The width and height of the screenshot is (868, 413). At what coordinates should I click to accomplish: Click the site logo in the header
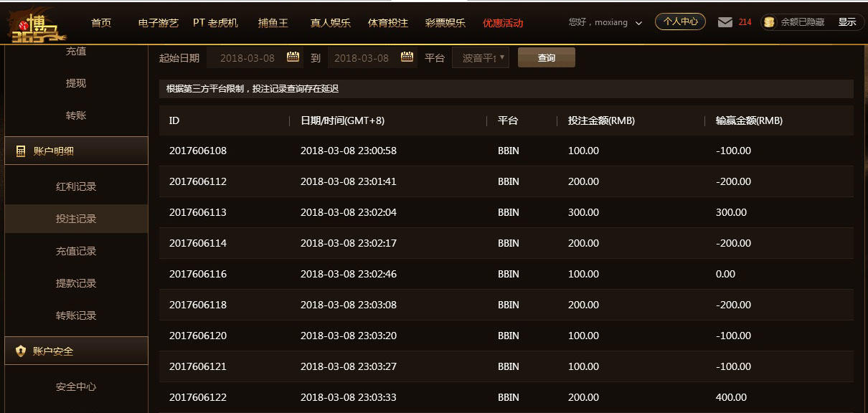point(36,23)
